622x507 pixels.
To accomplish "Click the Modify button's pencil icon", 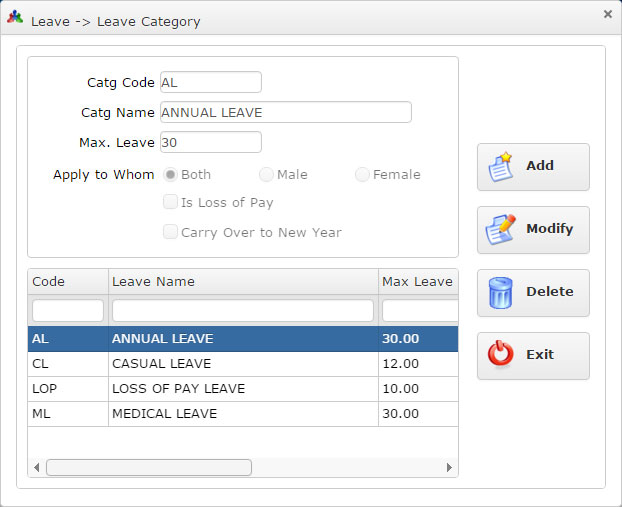I will pyautogui.click(x=501, y=229).
